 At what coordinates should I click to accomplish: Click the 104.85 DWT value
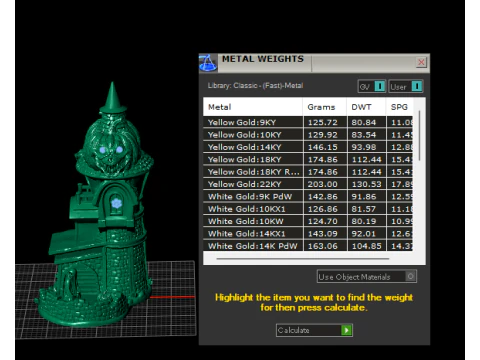(x=367, y=246)
